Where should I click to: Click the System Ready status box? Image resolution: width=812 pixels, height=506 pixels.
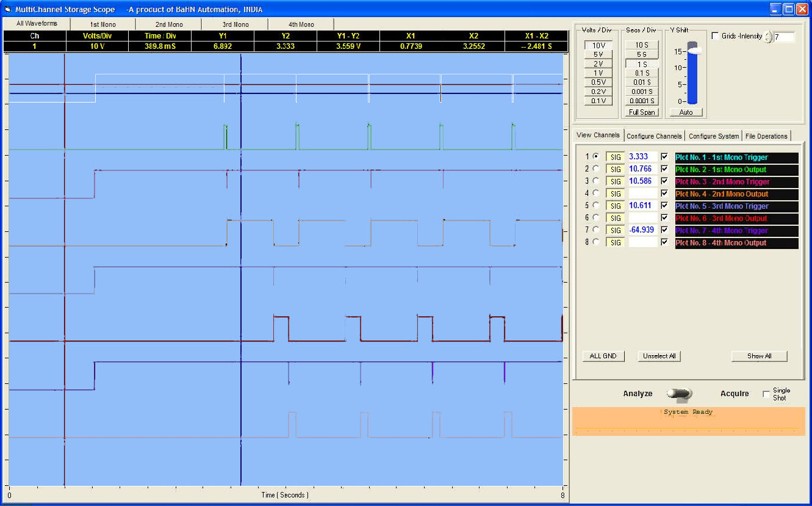(x=689, y=421)
